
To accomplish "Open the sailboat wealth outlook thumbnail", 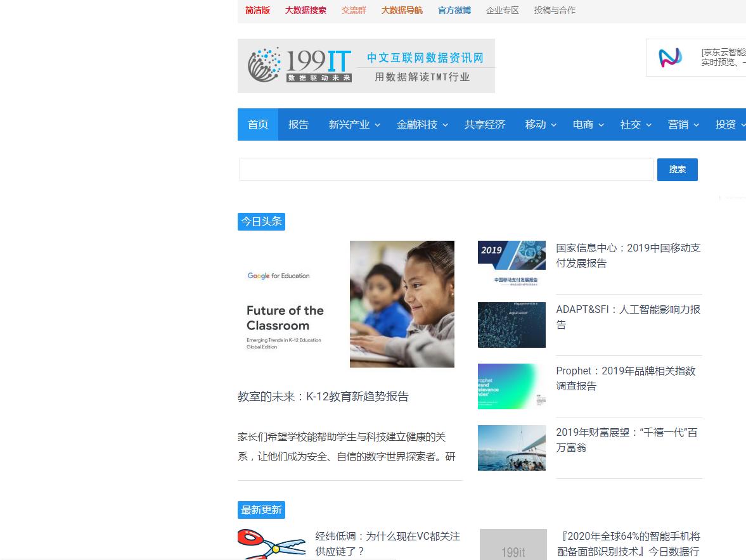I will pyautogui.click(x=511, y=448).
